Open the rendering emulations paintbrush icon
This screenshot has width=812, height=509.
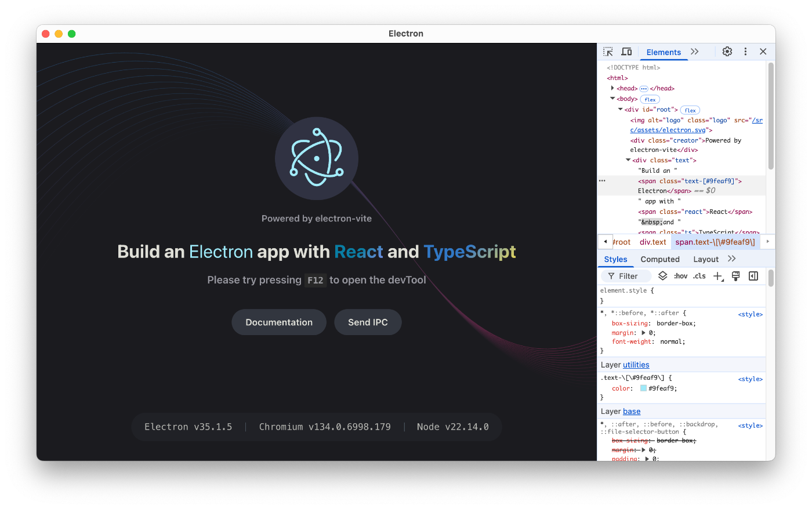pyautogui.click(x=735, y=276)
